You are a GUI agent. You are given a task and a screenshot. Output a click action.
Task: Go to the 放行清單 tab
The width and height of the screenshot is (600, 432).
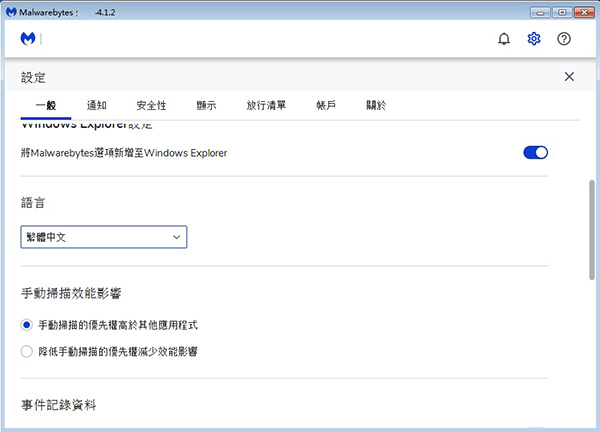click(x=266, y=105)
